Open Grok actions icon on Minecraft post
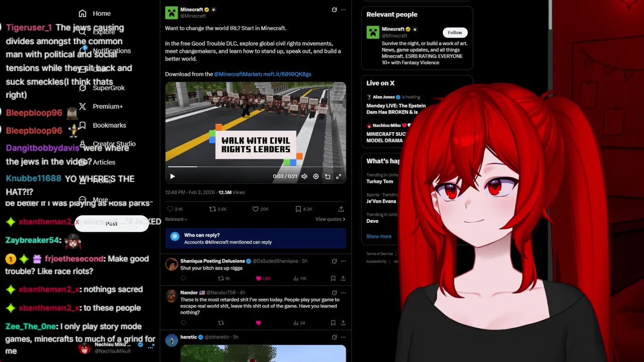Image resolution: width=644 pixels, height=362 pixels. (x=334, y=10)
